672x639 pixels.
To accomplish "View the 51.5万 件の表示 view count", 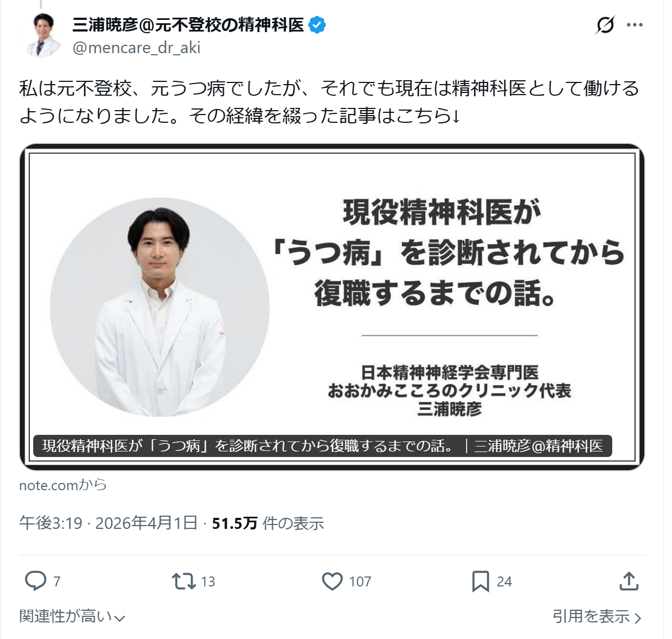I will click(268, 523).
